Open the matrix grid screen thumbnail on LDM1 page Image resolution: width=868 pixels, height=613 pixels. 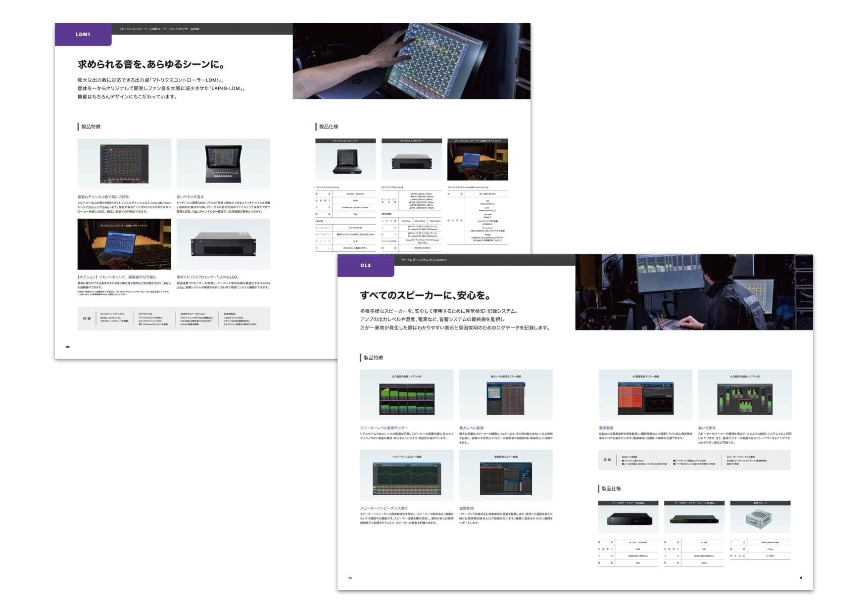(124, 164)
